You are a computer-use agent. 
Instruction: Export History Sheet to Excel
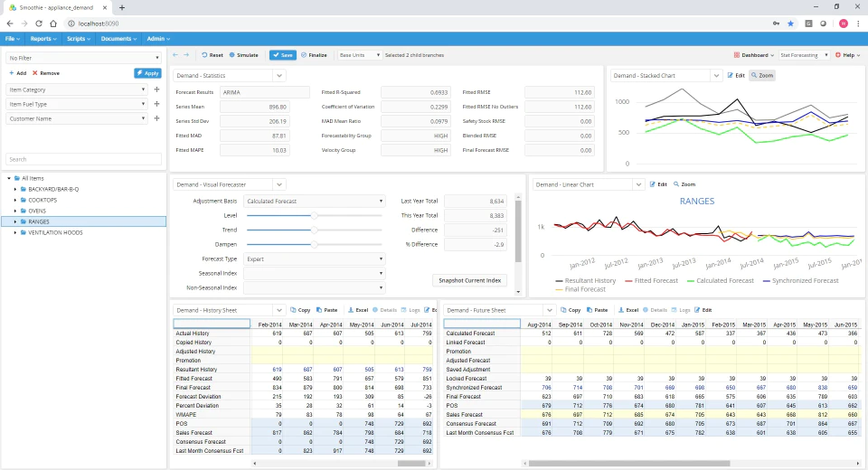[x=358, y=310]
